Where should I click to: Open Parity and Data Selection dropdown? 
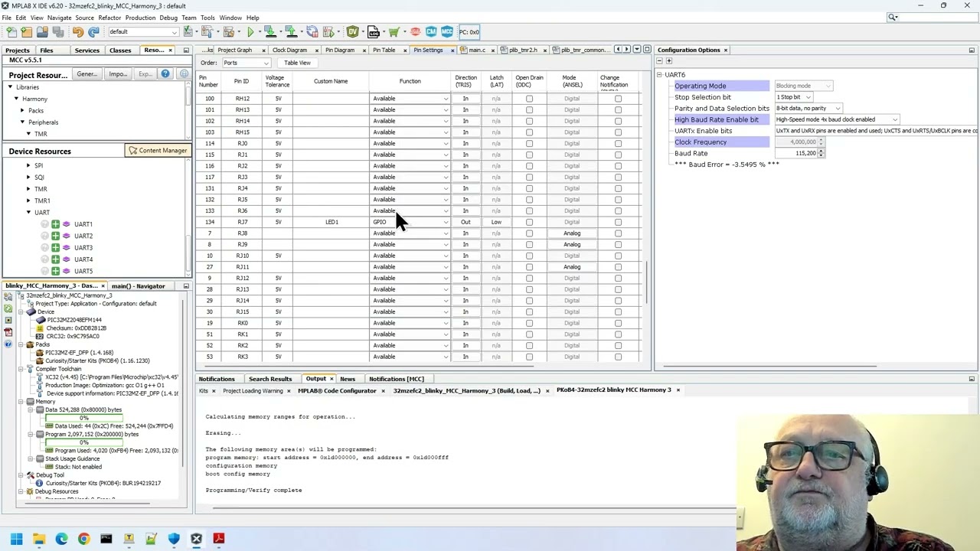click(808, 109)
